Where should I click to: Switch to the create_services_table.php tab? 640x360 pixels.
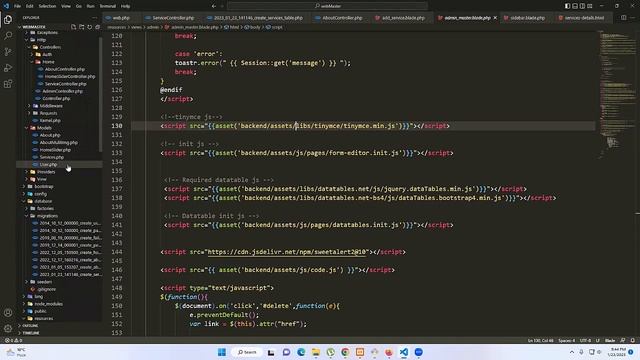(258, 18)
